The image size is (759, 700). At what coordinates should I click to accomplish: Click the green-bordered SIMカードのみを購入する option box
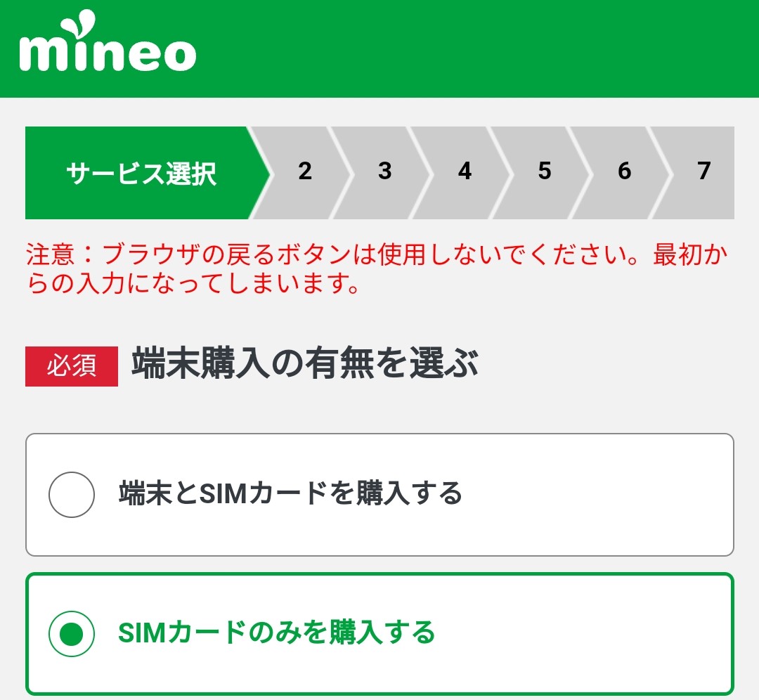click(379, 631)
